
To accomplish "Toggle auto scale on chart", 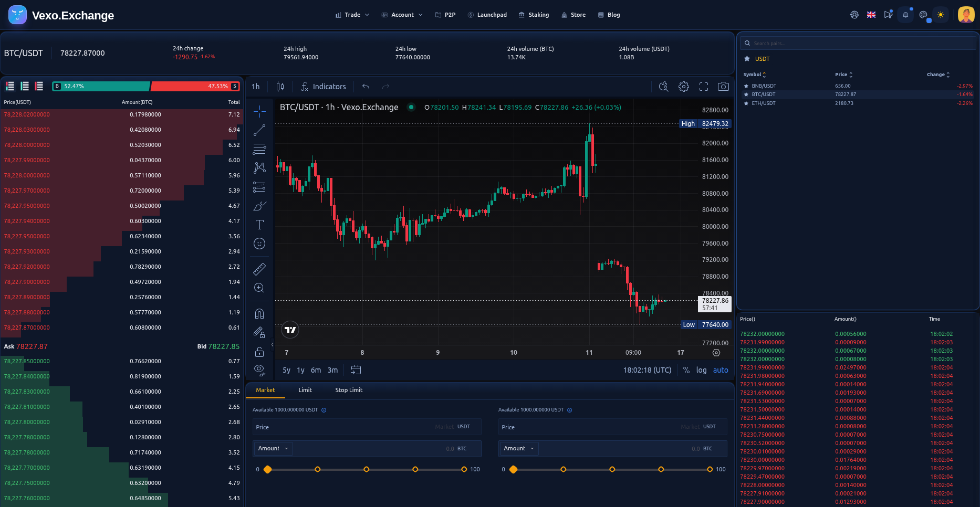I will coord(721,370).
